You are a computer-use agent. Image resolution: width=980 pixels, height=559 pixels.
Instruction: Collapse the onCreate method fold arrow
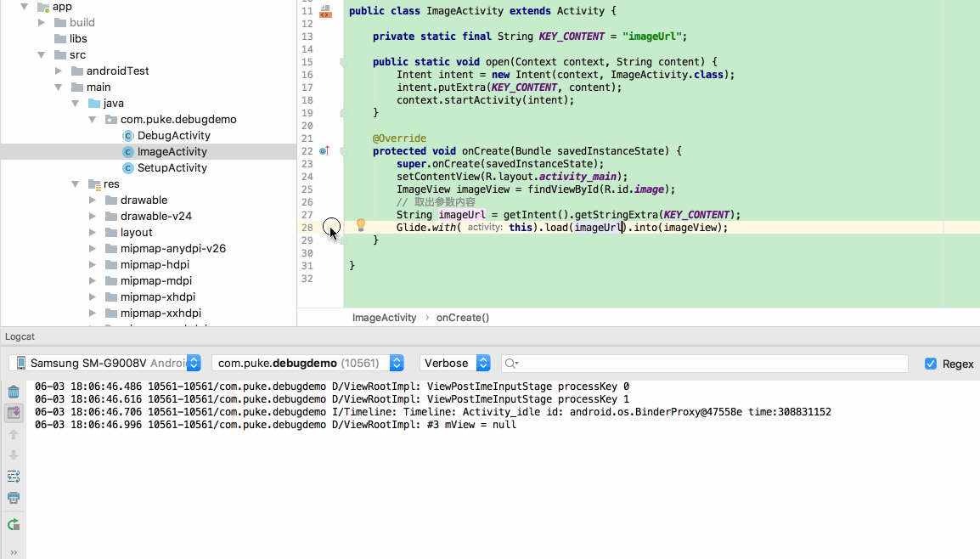[344, 150]
